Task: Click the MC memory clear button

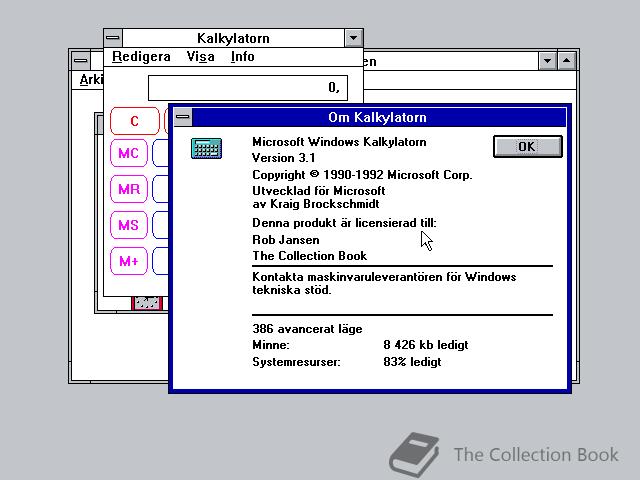Action: click(129, 153)
